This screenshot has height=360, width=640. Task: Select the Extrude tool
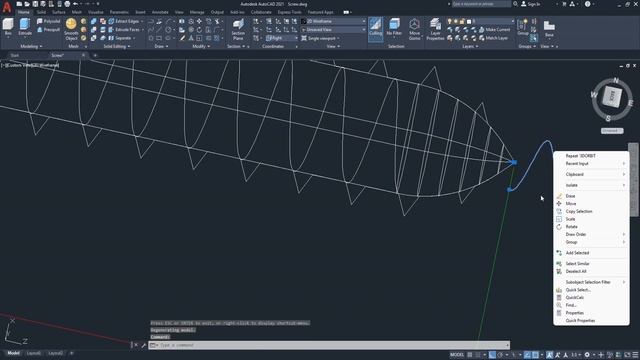point(25,27)
